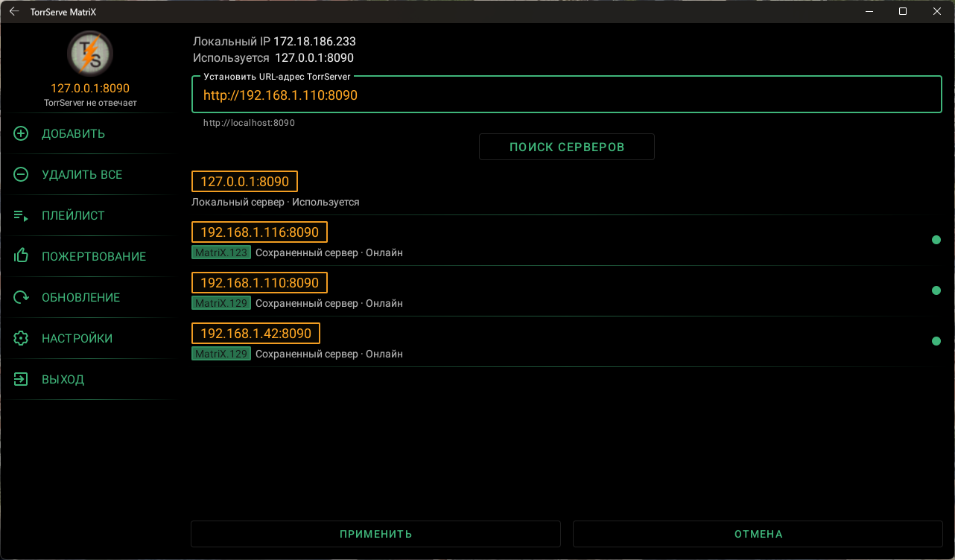
Task: Click the playlist icon beside ПЛЕЙЛИСТ
Action: [21, 216]
